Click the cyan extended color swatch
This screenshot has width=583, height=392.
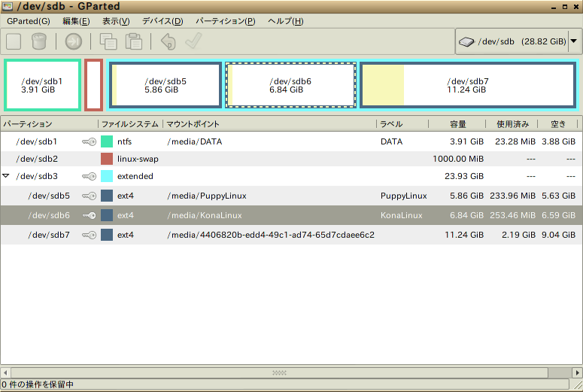[x=107, y=176]
